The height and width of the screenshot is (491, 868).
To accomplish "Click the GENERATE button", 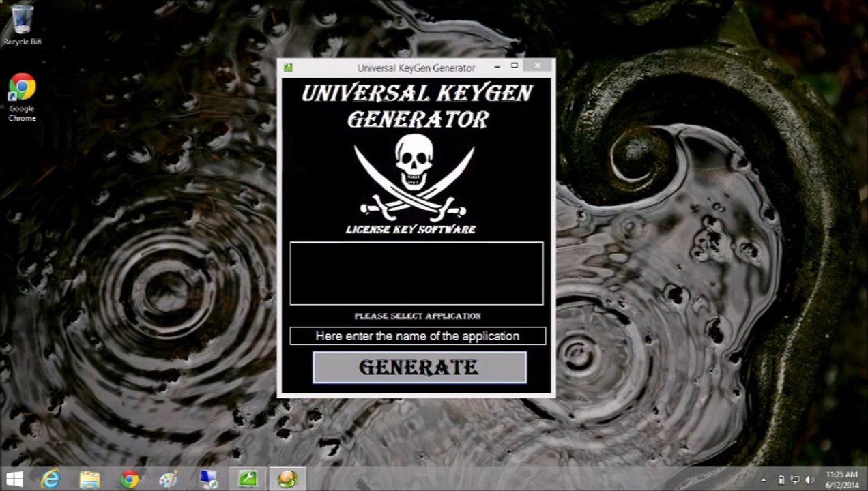I will click(x=420, y=368).
